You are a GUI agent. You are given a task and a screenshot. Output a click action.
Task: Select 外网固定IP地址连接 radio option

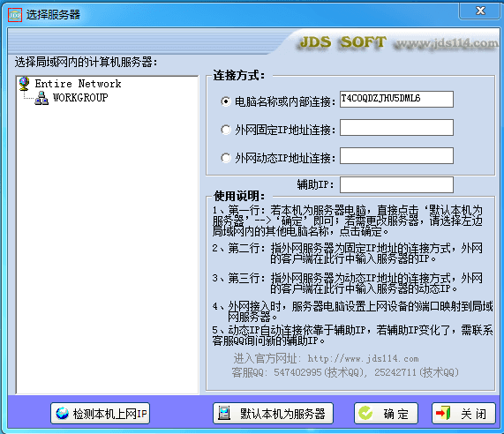point(226,130)
